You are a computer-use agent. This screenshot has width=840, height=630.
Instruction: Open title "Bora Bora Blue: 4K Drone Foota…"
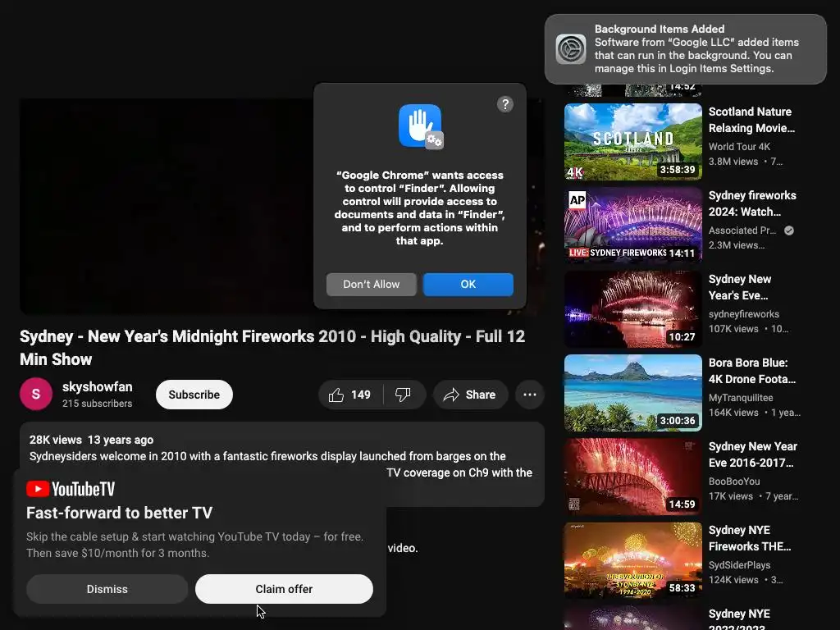[x=752, y=371]
